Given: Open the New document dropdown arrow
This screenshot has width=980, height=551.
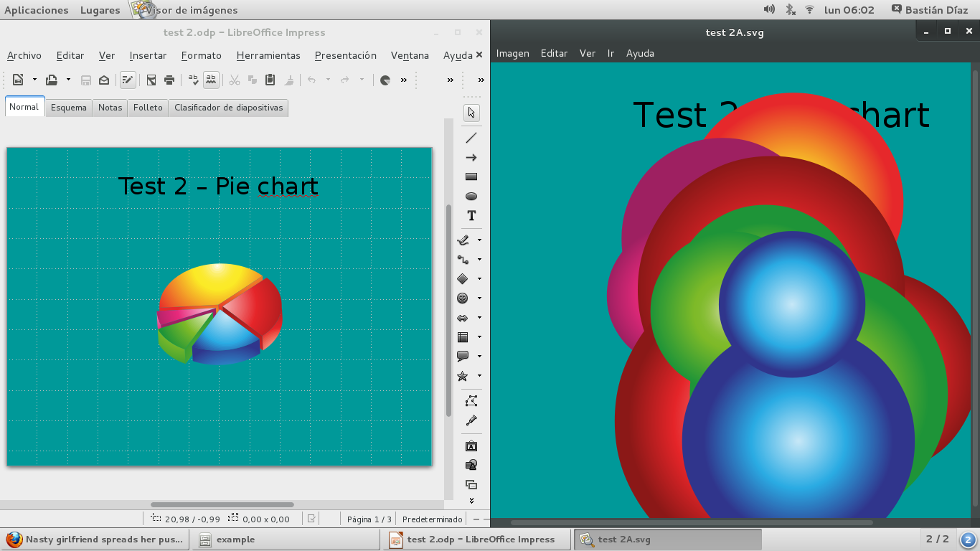Looking at the screenshot, I should [x=34, y=80].
